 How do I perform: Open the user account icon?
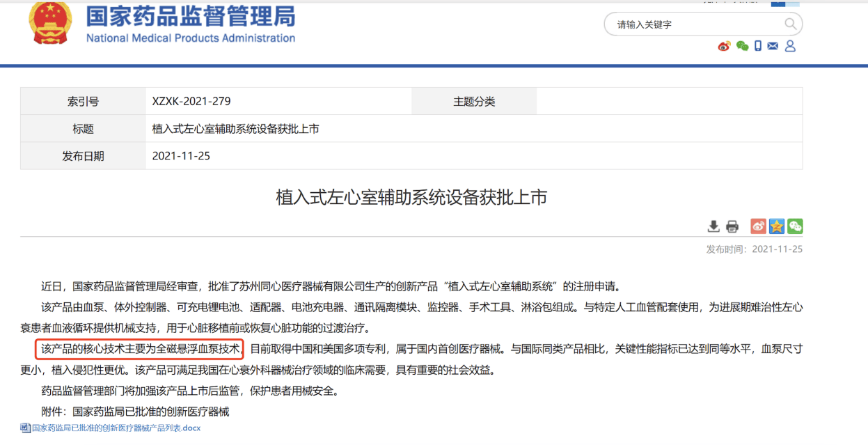790,46
